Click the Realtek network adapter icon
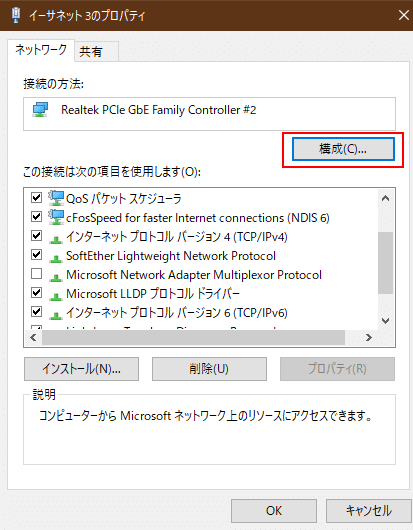This screenshot has height=530, width=413. pyautogui.click(x=40, y=110)
